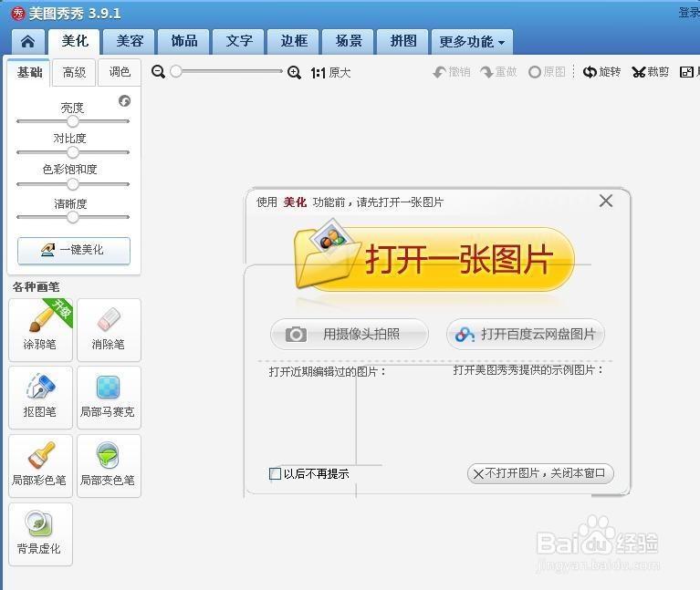The image size is (700, 590).
Task: Select the 基础 sub-tab
Action: (x=29, y=72)
